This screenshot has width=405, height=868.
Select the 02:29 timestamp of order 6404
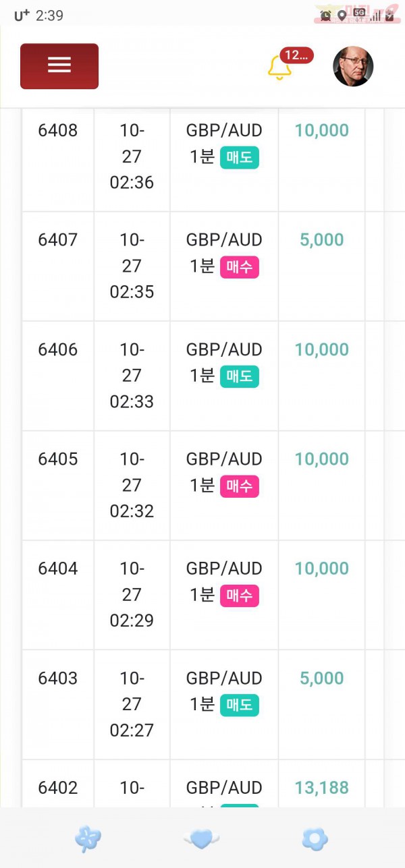(x=132, y=620)
